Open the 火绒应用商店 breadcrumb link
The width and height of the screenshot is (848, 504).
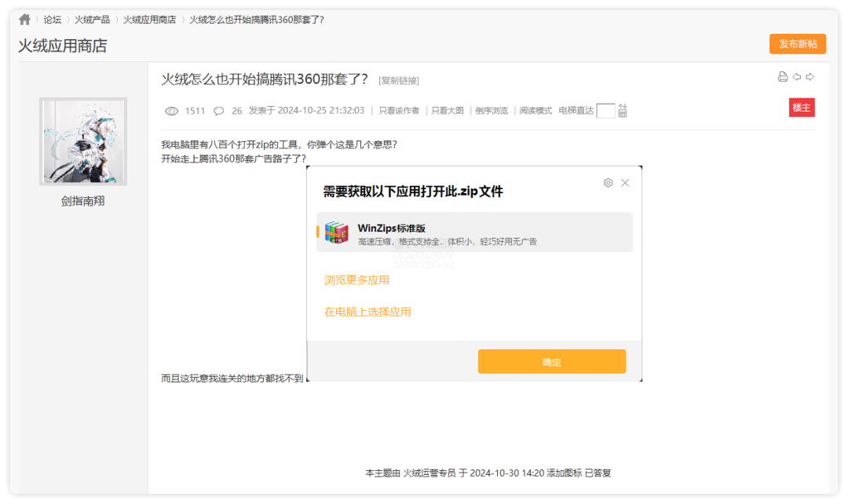[x=150, y=20]
